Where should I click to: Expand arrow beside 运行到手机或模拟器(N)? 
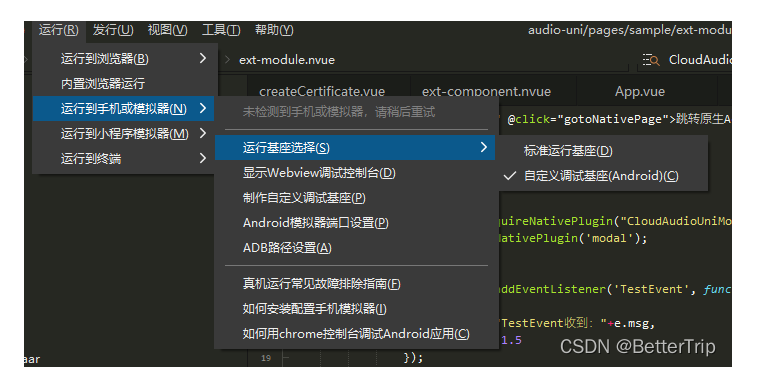coord(203,108)
